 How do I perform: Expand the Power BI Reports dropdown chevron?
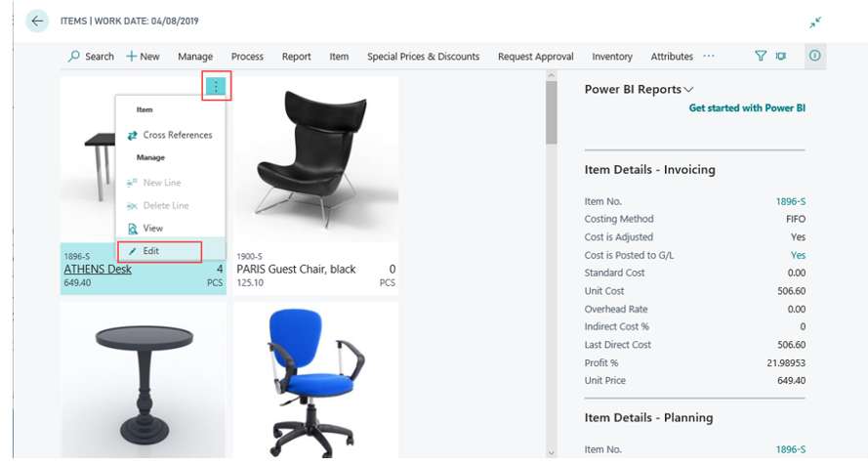click(x=688, y=90)
